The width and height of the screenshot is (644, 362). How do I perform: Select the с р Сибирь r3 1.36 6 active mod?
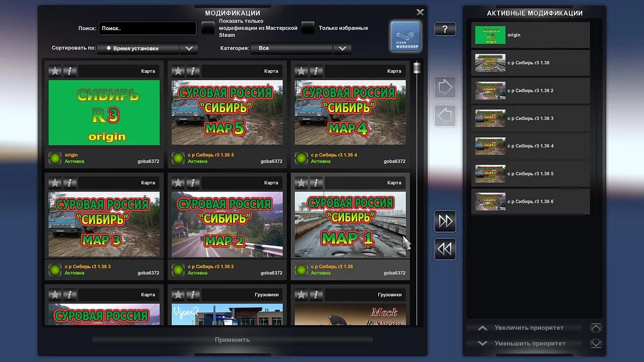click(530, 201)
